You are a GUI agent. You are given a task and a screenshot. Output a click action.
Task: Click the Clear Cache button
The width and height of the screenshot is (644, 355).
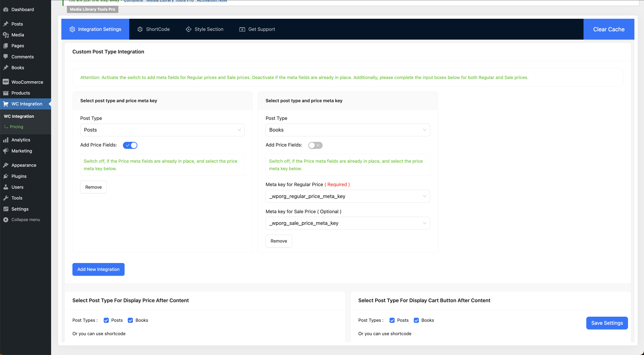(x=609, y=29)
